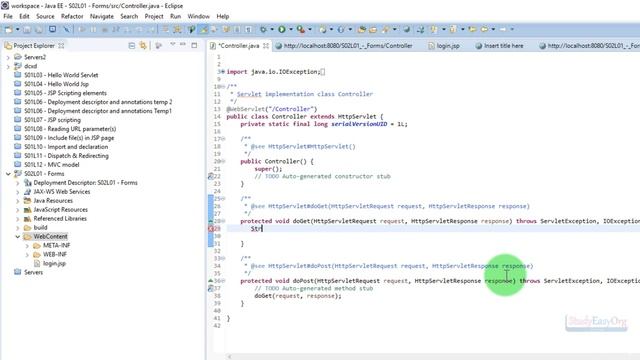Open the Window menu
This screenshot has height=360, width=640.
[x=198, y=16]
